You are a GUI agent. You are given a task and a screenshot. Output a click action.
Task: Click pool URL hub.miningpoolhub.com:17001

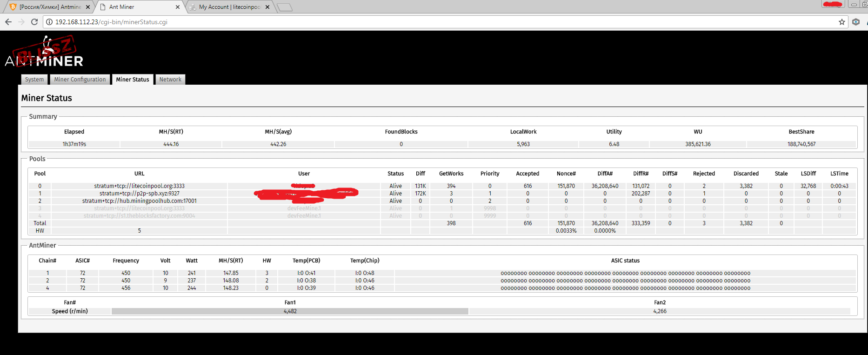pos(140,201)
